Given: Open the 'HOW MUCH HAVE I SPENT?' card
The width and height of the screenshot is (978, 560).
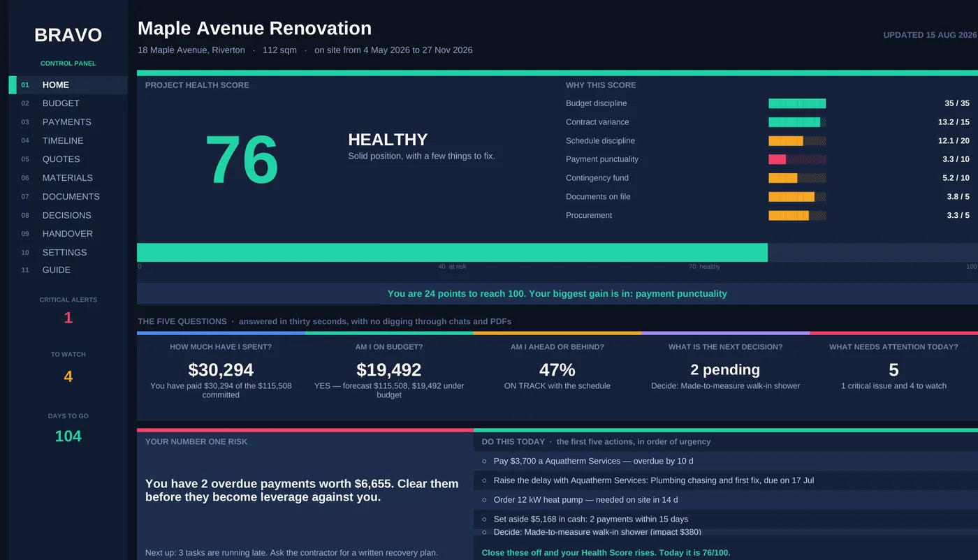Looking at the screenshot, I should point(221,376).
